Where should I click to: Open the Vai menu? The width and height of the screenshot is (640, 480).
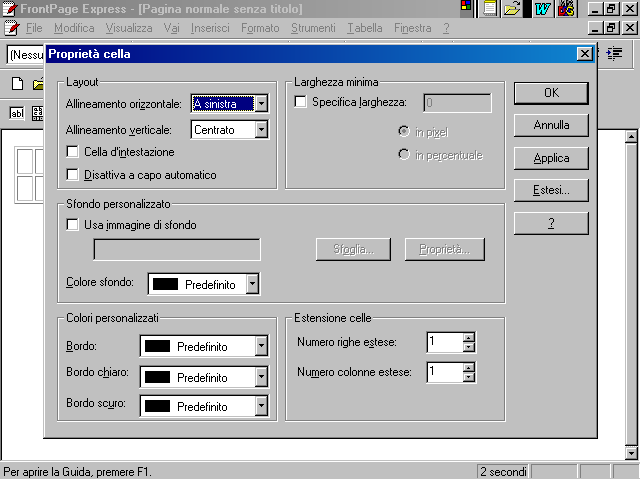point(171,28)
